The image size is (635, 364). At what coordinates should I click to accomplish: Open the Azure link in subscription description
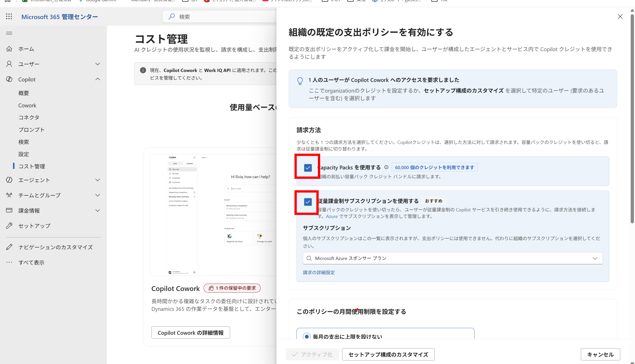point(332,216)
